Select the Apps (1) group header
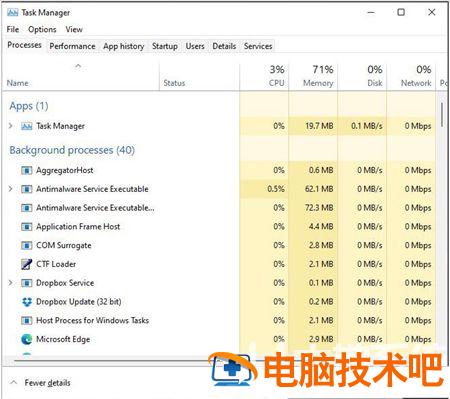Screen dimensions: 450x399 [x=29, y=106]
